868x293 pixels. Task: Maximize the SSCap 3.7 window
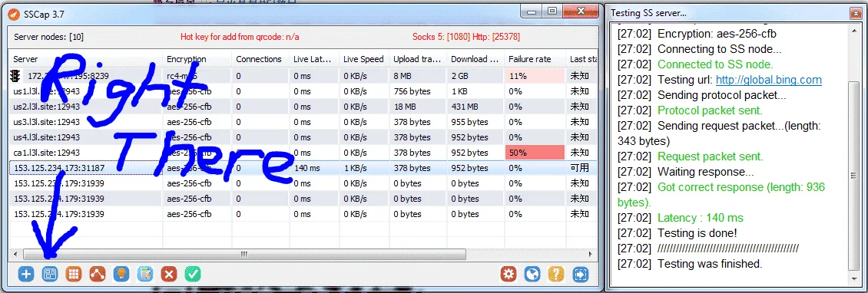pyautogui.click(x=552, y=11)
